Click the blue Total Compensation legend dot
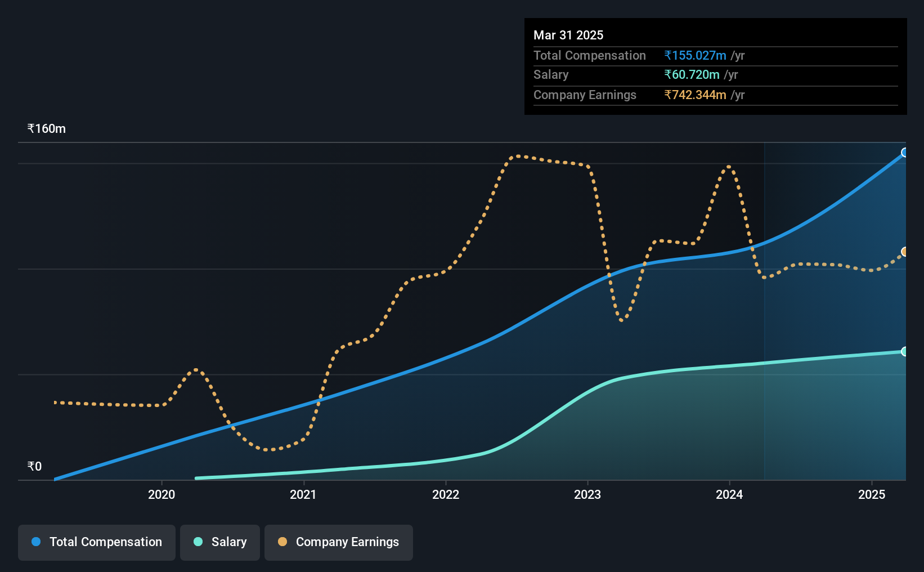Screen dimensions: 924x572 36,542
